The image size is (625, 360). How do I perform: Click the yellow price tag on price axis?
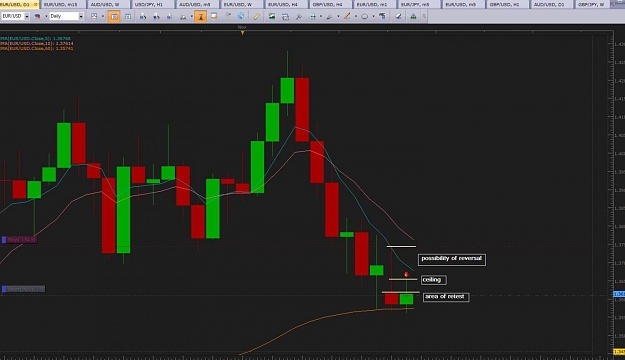[619, 352]
